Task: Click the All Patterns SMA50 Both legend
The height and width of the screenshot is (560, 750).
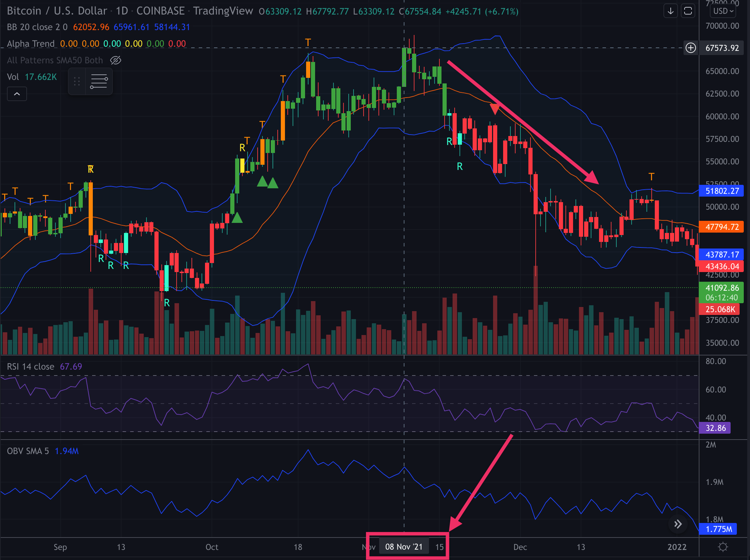Action: click(x=55, y=60)
